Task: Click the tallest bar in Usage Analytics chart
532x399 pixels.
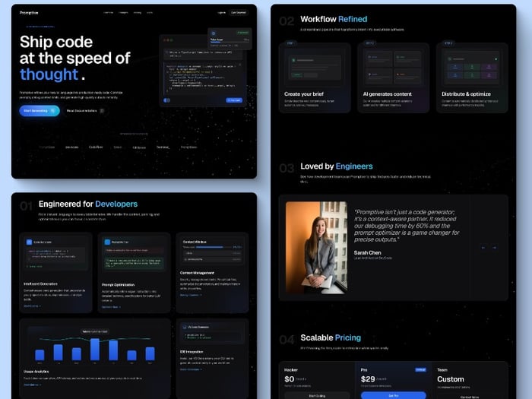Action: coord(95,349)
